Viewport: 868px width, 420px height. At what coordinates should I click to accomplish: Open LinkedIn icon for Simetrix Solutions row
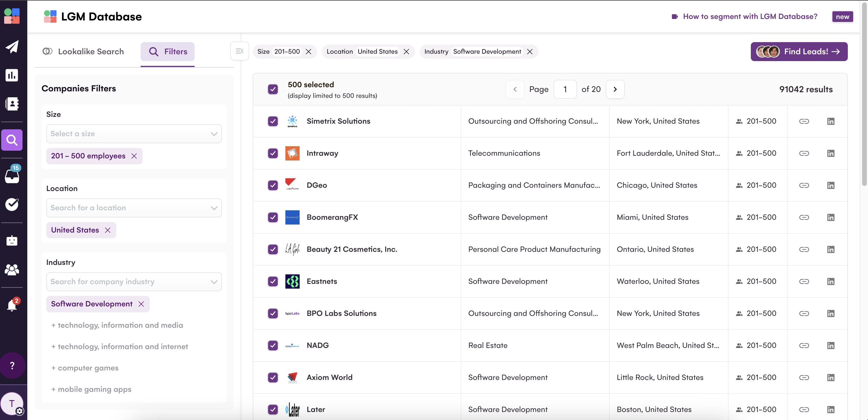point(830,121)
